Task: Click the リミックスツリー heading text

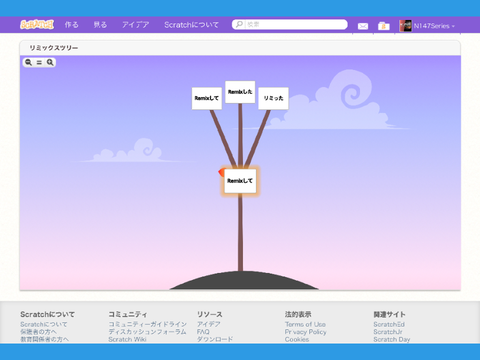Action: 54,48
